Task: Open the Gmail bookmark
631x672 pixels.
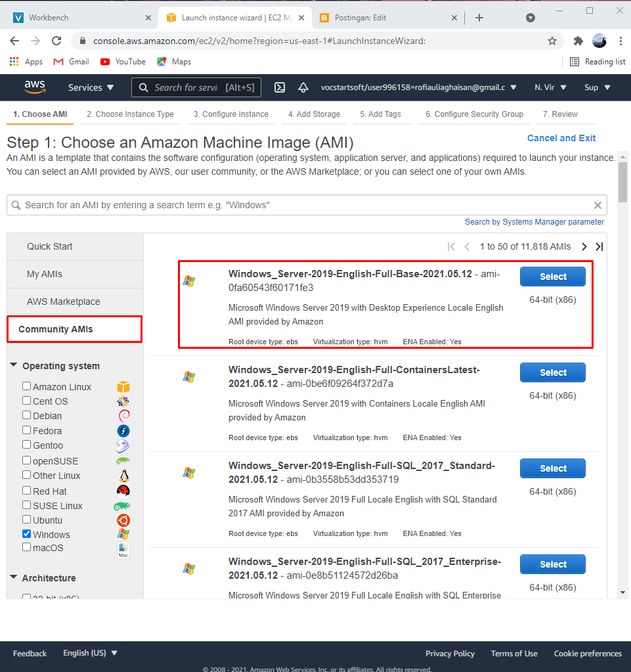Action: (x=71, y=62)
